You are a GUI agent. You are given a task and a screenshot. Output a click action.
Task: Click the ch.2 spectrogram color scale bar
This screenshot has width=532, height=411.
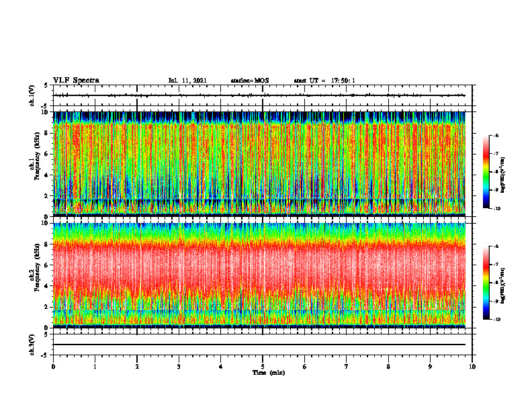(486, 283)
